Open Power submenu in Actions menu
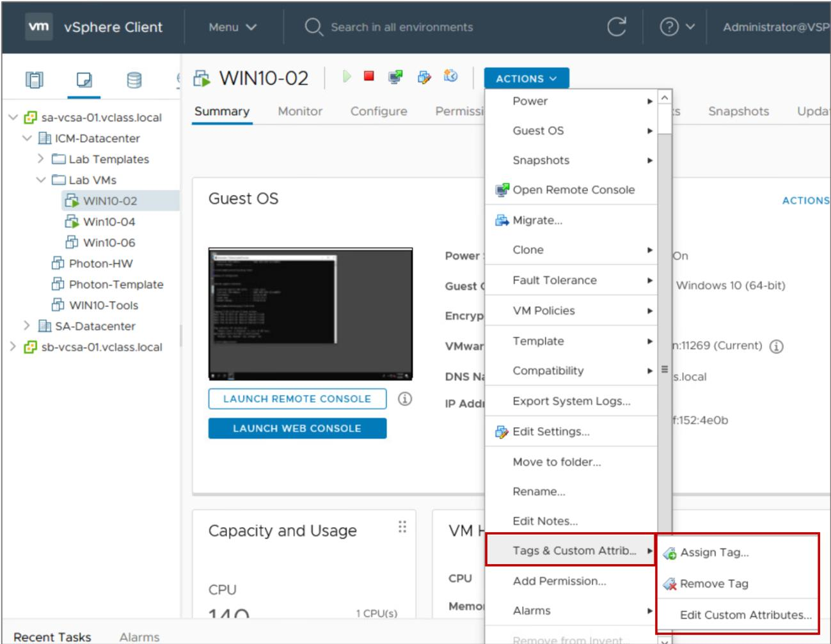 click(x=571, y=101)
